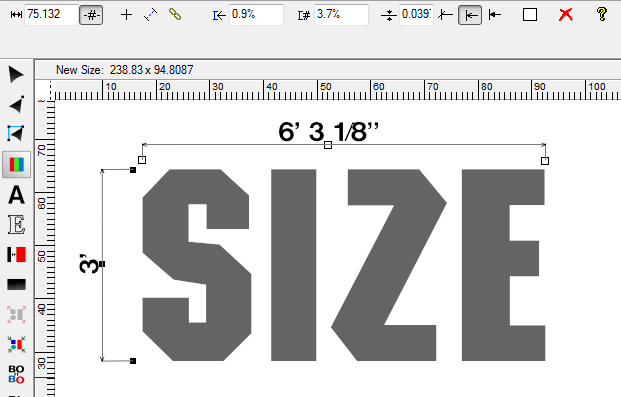Select the bold A text tool

click(16, 195)
